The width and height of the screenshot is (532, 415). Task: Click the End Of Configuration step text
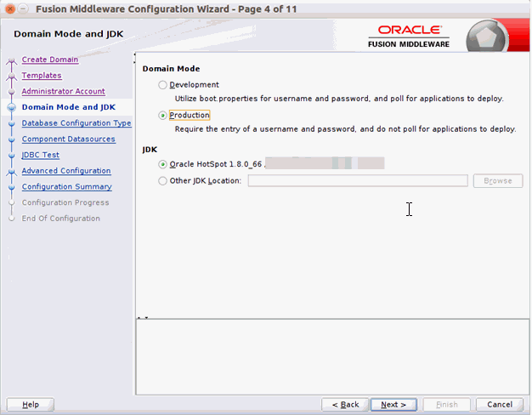click(x=60, y=219)
